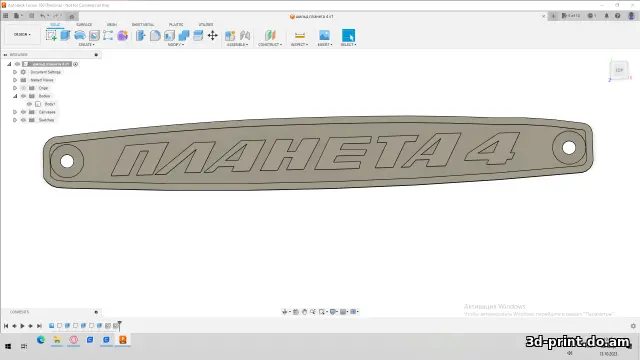Play the design timeline

22,326
